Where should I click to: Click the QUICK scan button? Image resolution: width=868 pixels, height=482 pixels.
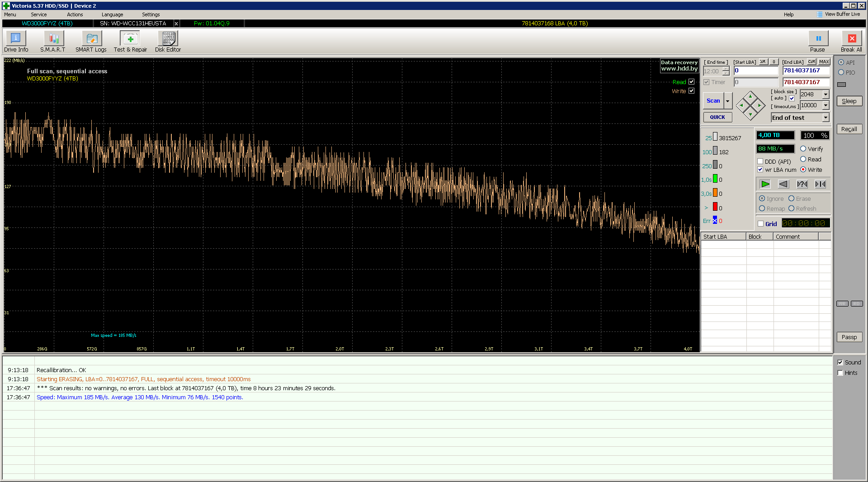coord(717,117)
